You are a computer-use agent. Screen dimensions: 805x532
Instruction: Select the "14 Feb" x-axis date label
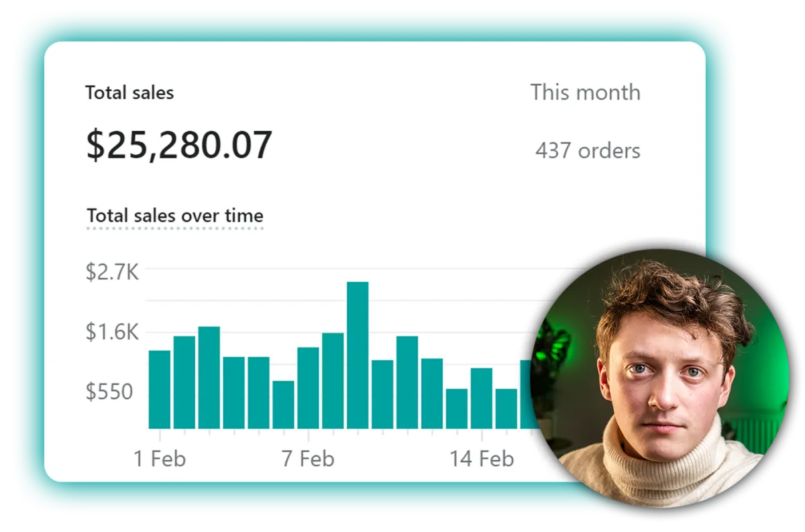481,459
